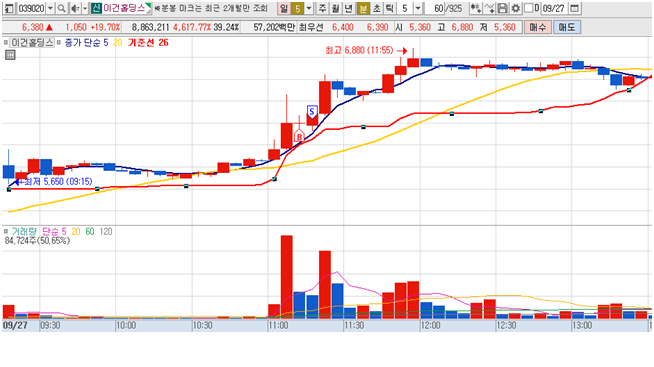Click the 최저 5,650 (09:15) low annotation
The image size is (654, 367).
point(58,181)
